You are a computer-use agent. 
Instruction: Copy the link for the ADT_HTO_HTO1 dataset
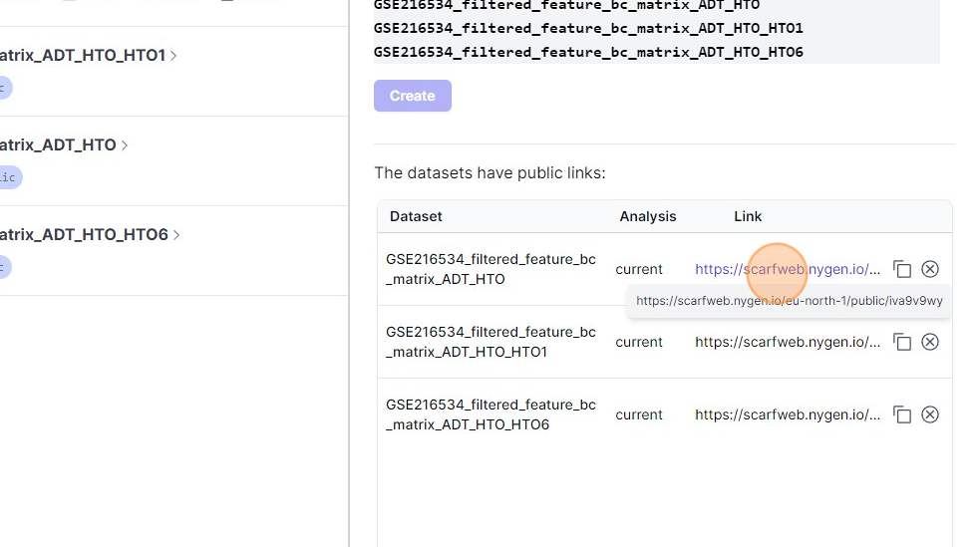902,342
